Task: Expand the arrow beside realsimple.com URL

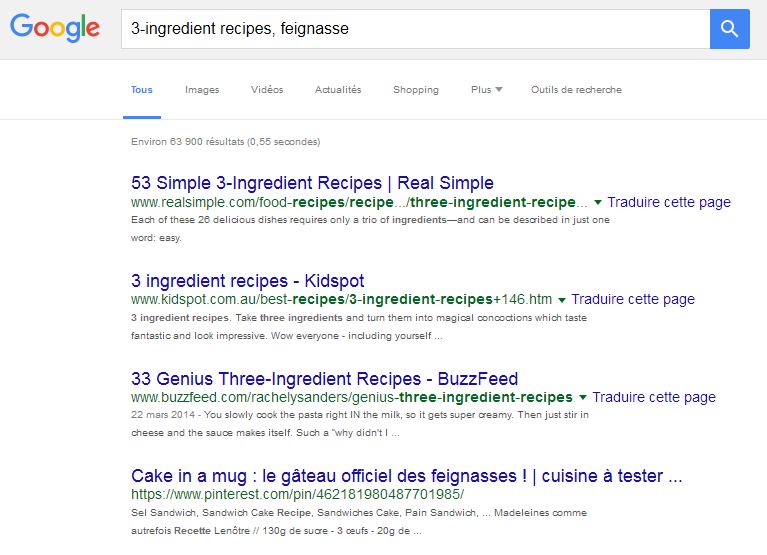Action: (x=598, y=202)
